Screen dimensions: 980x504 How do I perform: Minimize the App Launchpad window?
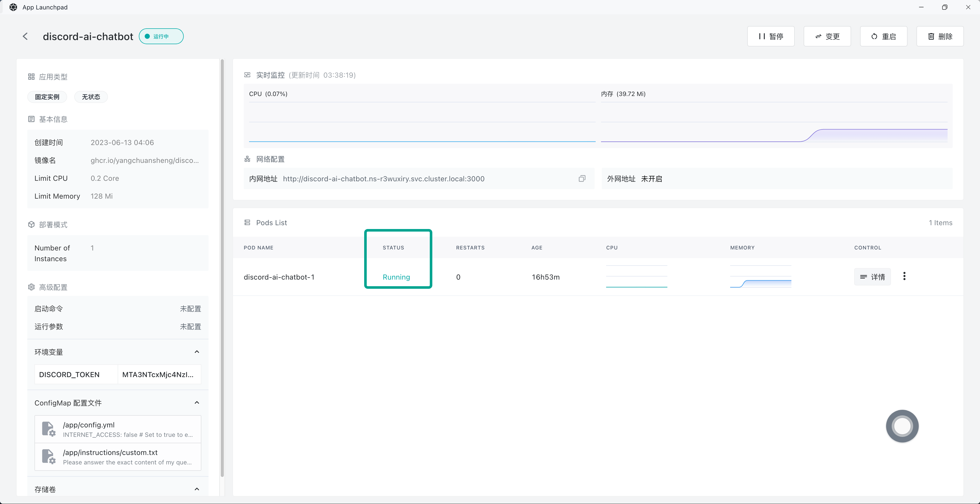[x=921, y=7]
